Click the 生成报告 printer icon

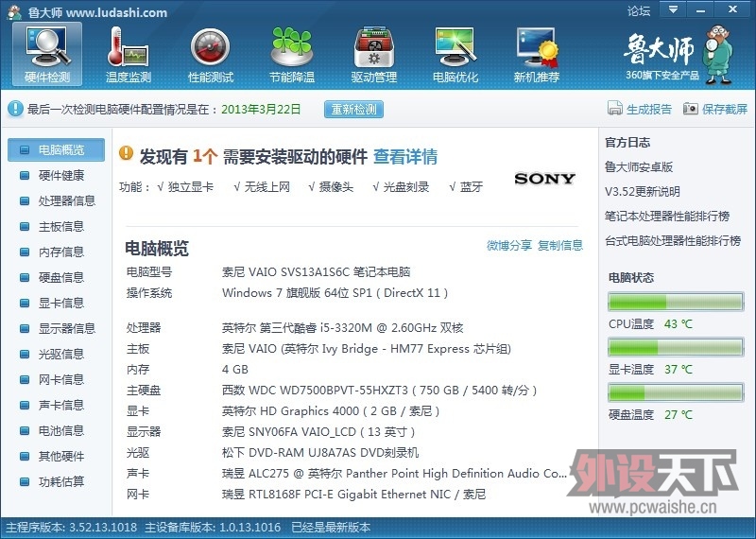pyautogui.click(x=615, y=109)
